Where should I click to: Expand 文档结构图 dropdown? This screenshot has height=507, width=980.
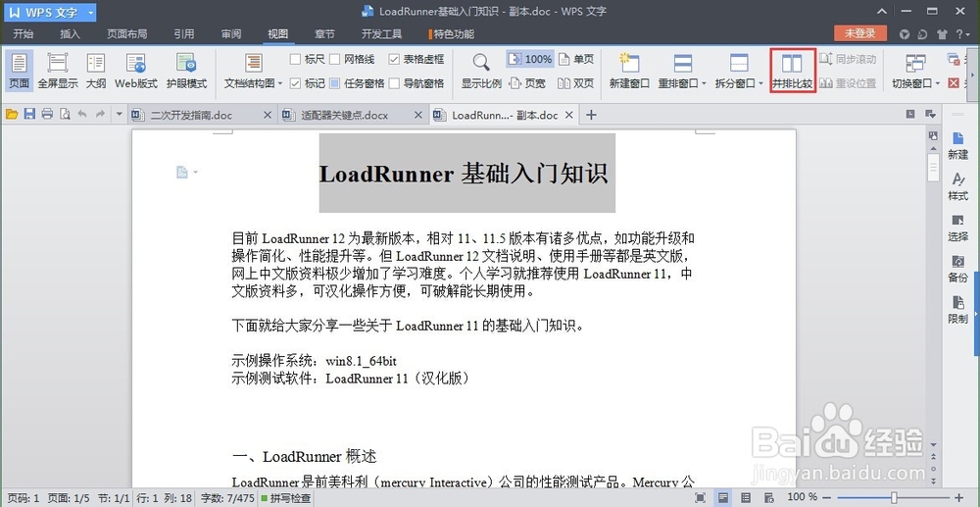280,83
